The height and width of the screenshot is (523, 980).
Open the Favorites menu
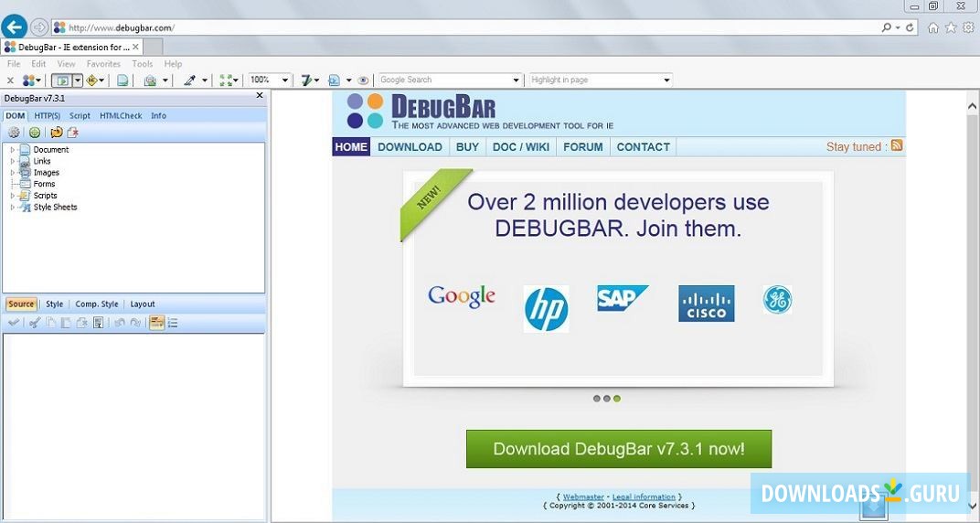pos(103,64)
